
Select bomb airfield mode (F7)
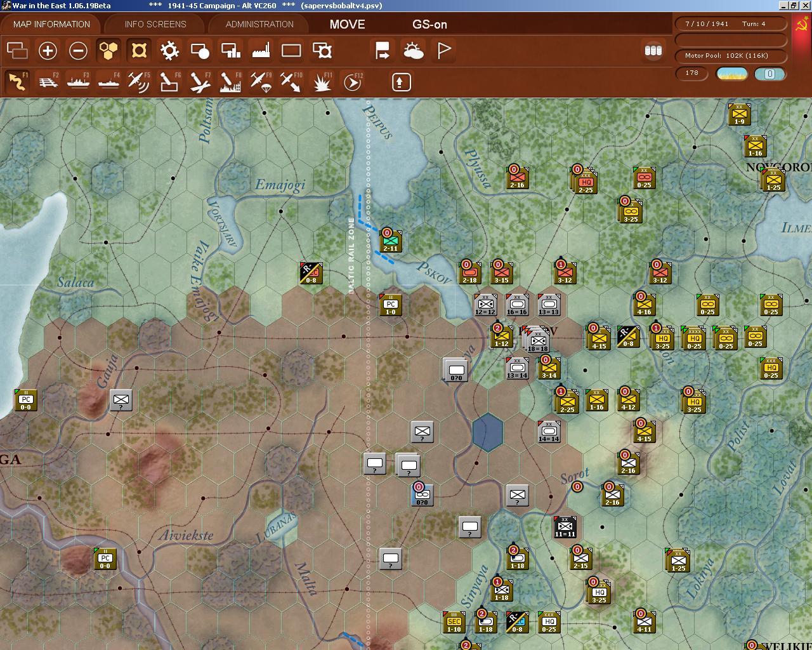pyautogui.click(x=200, y=82)
